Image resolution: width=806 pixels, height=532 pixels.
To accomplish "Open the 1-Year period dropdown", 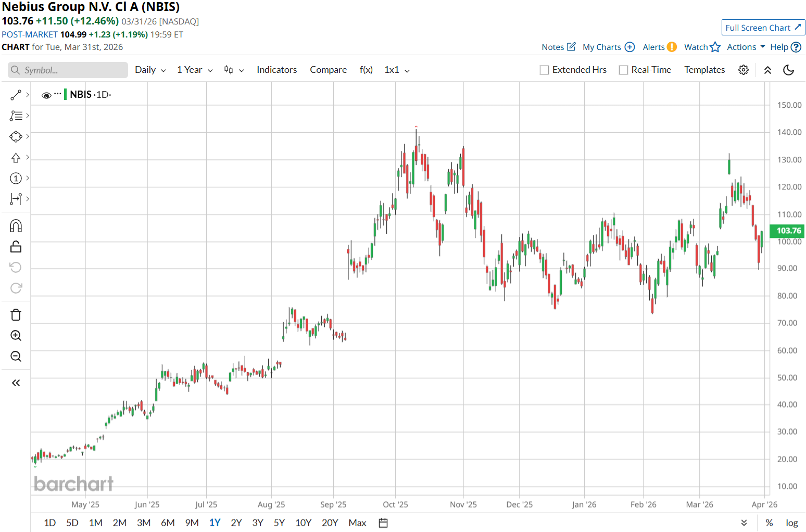I will (x=195, y=70).
